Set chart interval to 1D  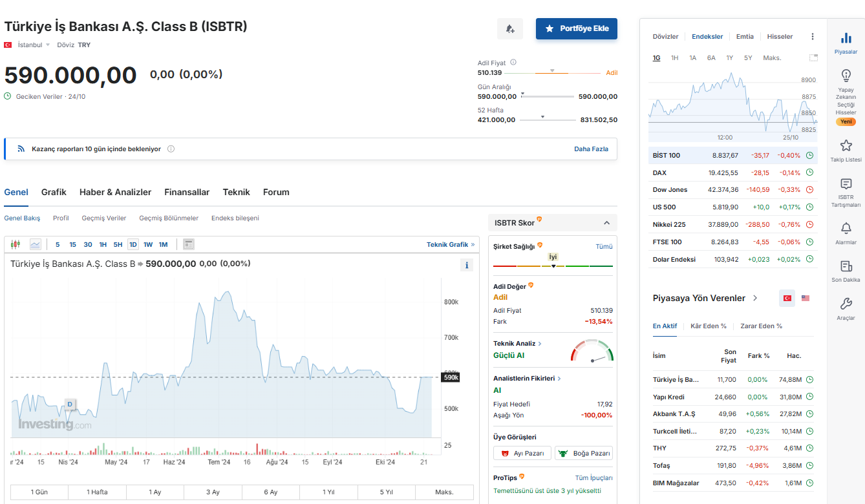[133, 244]
